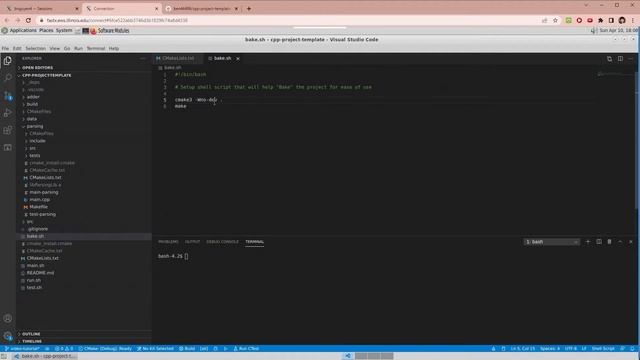Image resolution: width=640 pixels, height=360 pixels.
Task: Switch to the DEBUG CONSOLE panel tab
Action: (x=222, y=242)
